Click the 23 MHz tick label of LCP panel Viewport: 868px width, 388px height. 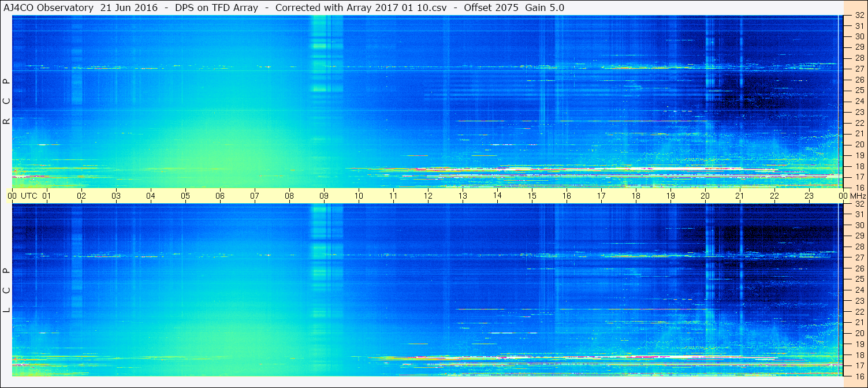[859, 301]
